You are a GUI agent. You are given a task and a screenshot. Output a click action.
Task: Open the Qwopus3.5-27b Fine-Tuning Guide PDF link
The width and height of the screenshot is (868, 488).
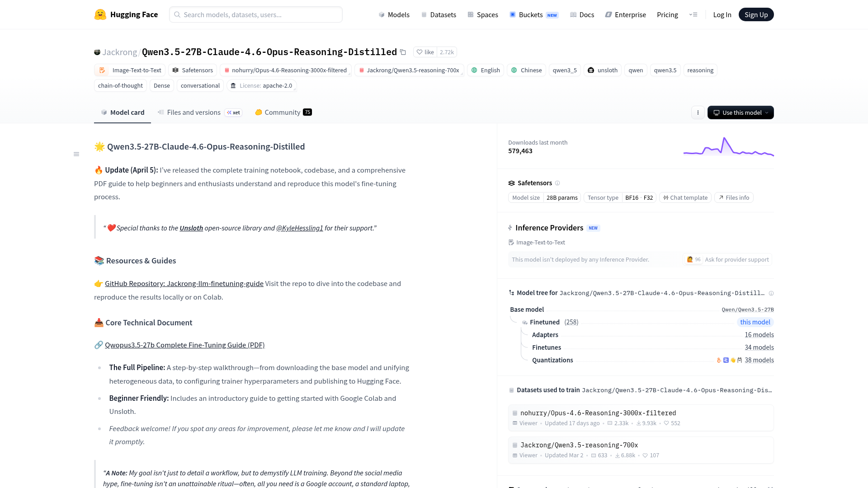(x=184, y=345)
